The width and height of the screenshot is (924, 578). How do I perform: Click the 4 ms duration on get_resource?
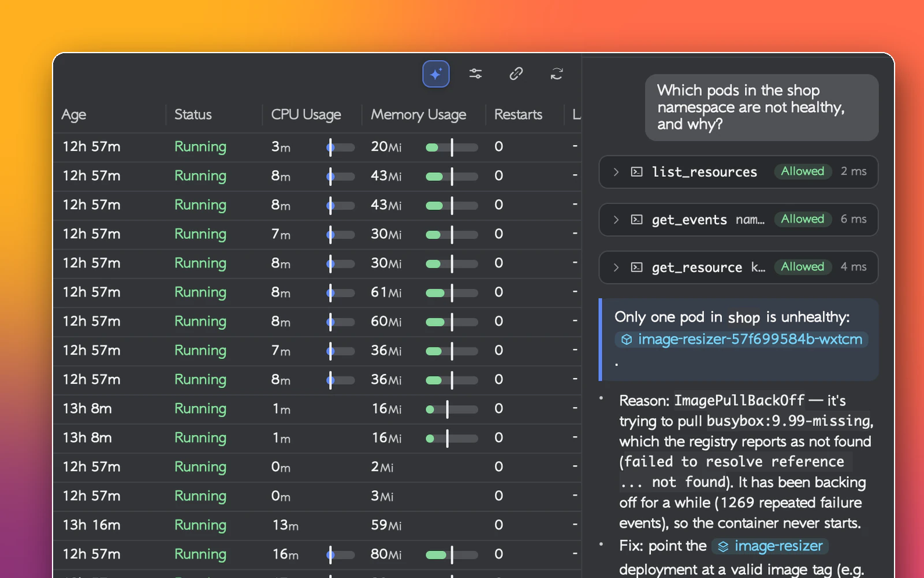(854, 266)
